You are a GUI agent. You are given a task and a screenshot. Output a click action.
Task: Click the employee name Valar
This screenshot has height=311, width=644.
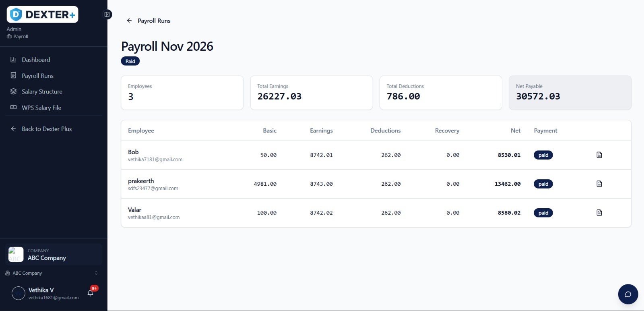tap(134, 210)
